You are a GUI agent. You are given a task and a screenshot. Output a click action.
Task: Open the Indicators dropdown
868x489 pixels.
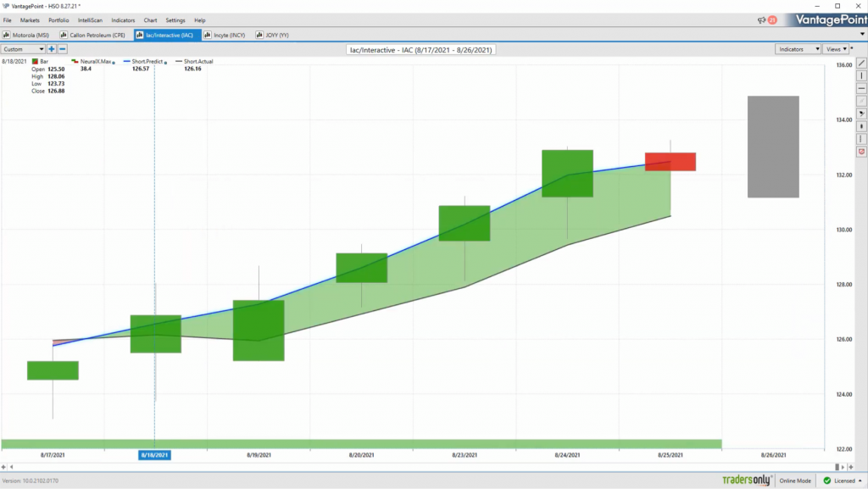pos(798,49)
